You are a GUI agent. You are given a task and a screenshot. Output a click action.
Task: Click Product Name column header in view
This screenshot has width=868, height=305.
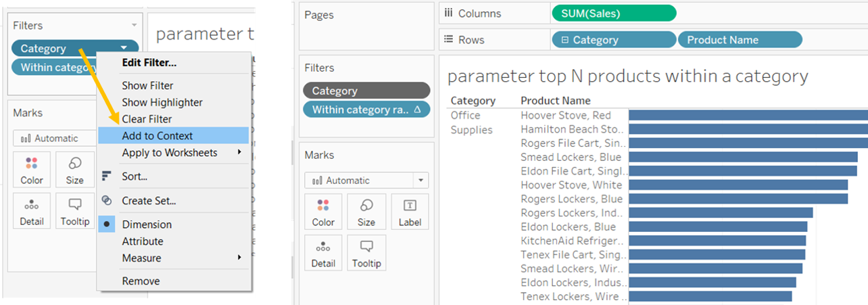(x=556, y=101)
